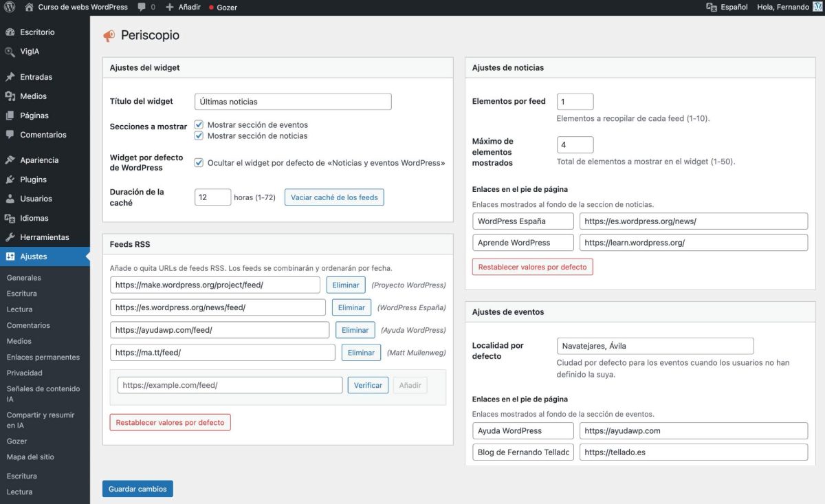The height and width of the screenshot is (504, 825).
Task: Click Duración de la caché hours field
Action: [212, 197]
